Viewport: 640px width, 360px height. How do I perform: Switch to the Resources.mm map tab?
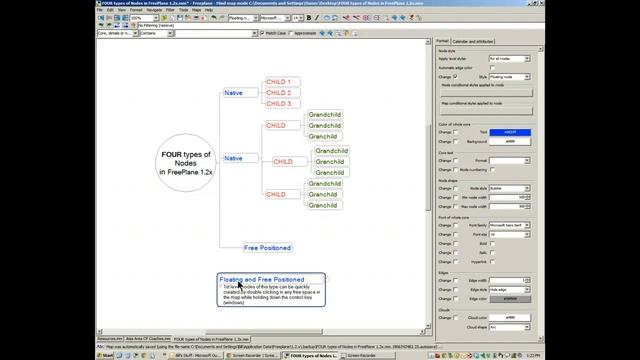pyautogui.click(x=110, y=339)
